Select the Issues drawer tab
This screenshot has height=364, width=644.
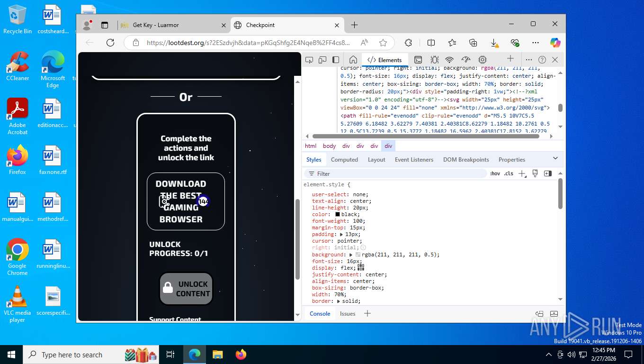pyautogui.click(x=348, y=313)
